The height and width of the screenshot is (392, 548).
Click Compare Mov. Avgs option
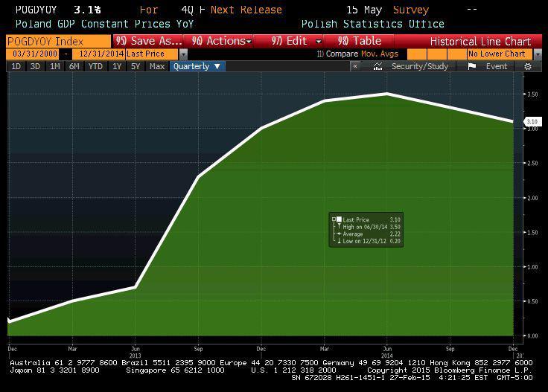pos(357,54)
